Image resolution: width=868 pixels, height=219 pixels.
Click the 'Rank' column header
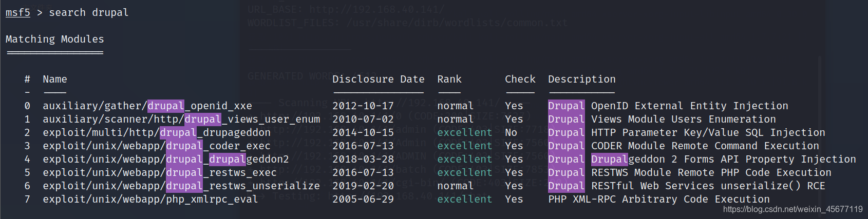click(x=449, y=79)
